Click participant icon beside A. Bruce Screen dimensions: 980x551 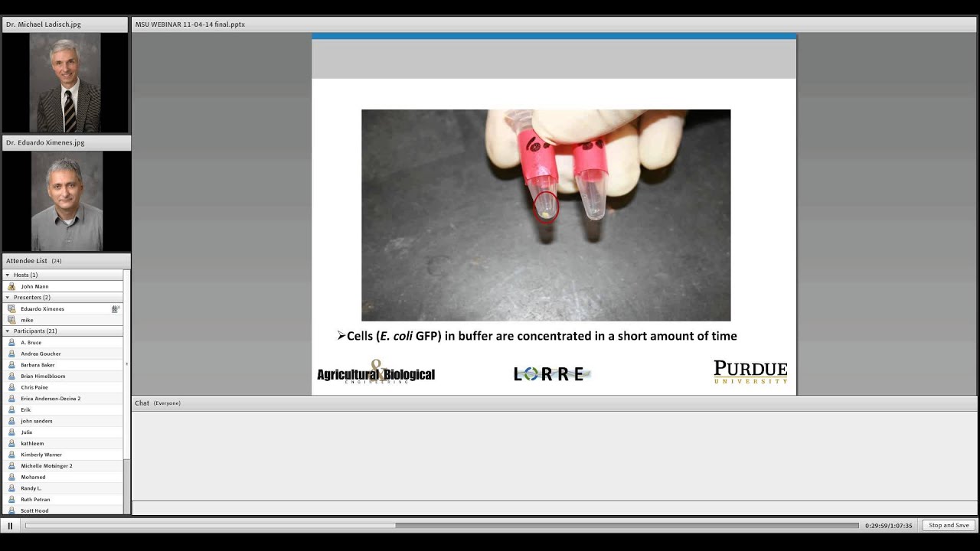pyautogui.click(x=11, y=342)
